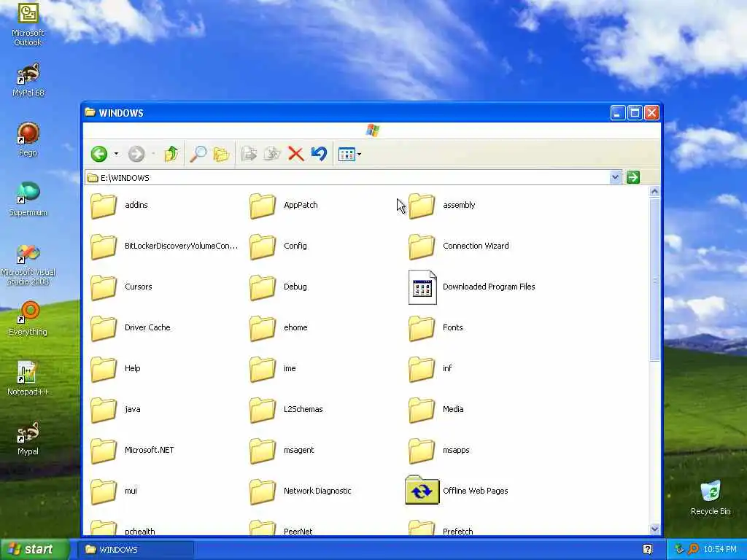Image resolution: width=747 pixels, height=560 pixels.
Task: Select the Help folder
Action: tap(115, 368)
